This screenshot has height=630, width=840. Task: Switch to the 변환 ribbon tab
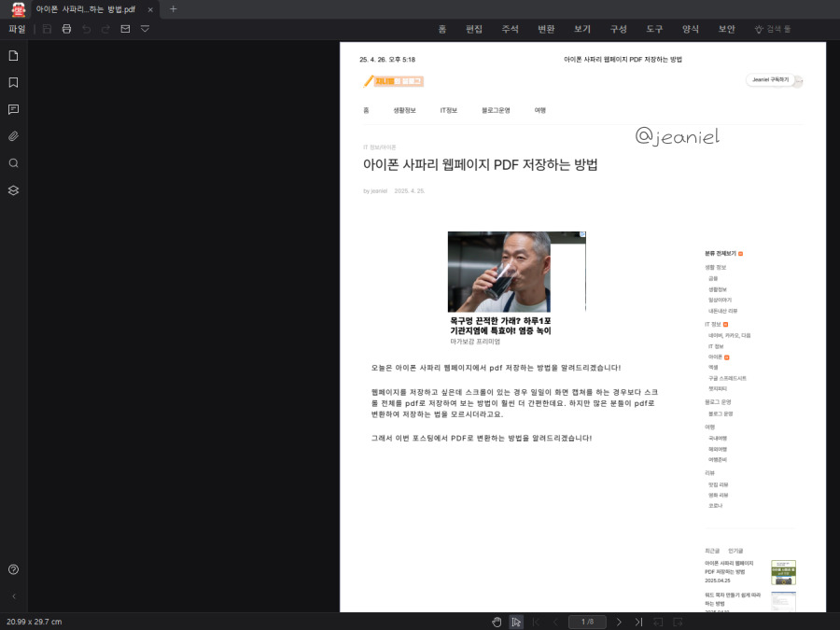coord(546,29)
